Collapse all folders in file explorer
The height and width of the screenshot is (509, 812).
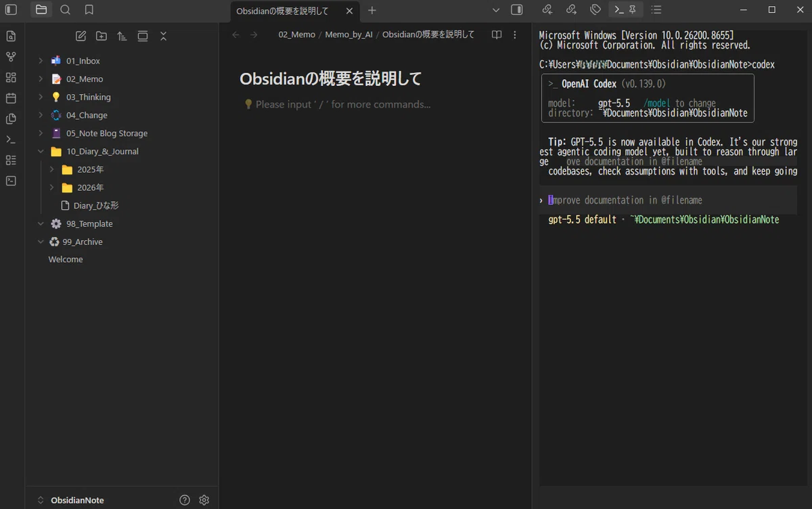(x=163, y=37)
